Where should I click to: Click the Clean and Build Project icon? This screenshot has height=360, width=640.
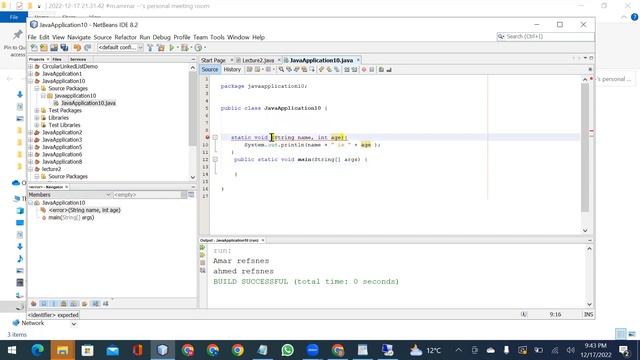click(x=161, y=48)
